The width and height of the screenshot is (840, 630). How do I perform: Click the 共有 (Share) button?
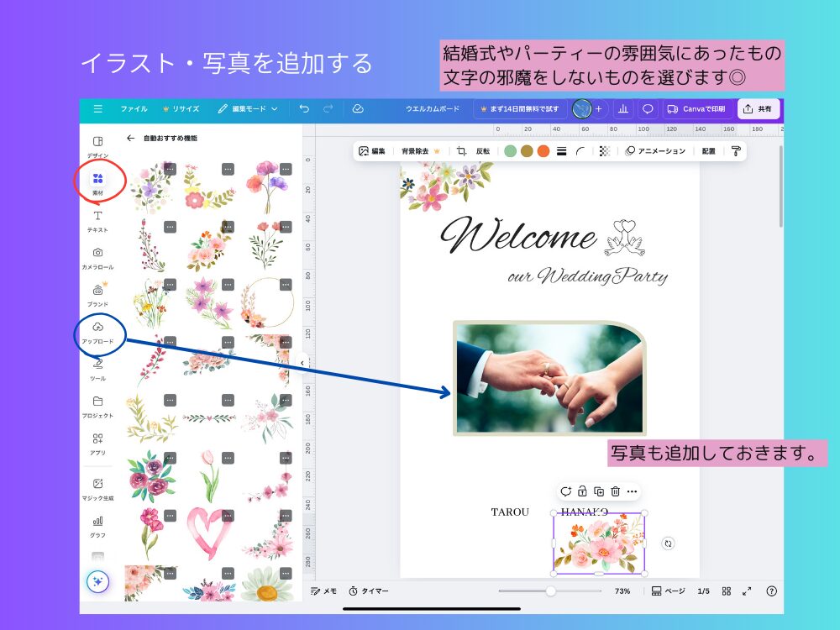[757, 109]
